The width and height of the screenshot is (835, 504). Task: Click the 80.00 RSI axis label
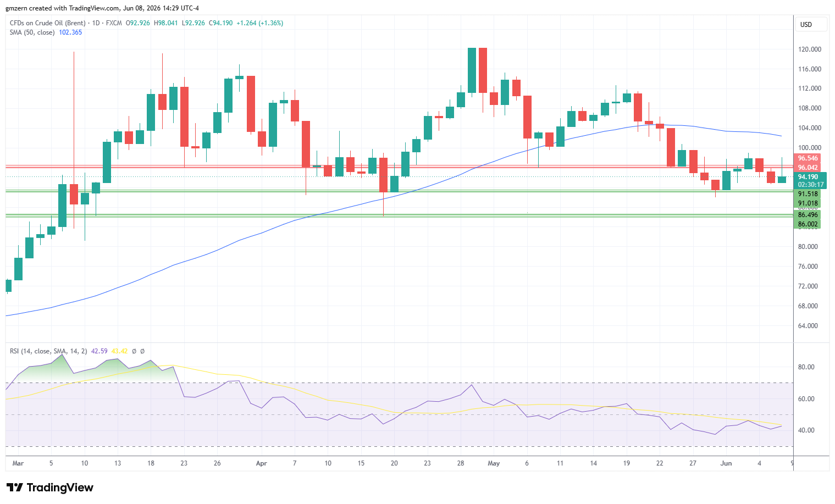(x=806, y=367)
